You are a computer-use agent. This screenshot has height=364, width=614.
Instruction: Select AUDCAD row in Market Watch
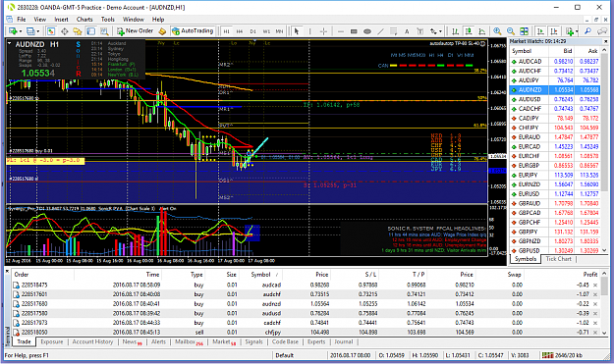point(556,62)
